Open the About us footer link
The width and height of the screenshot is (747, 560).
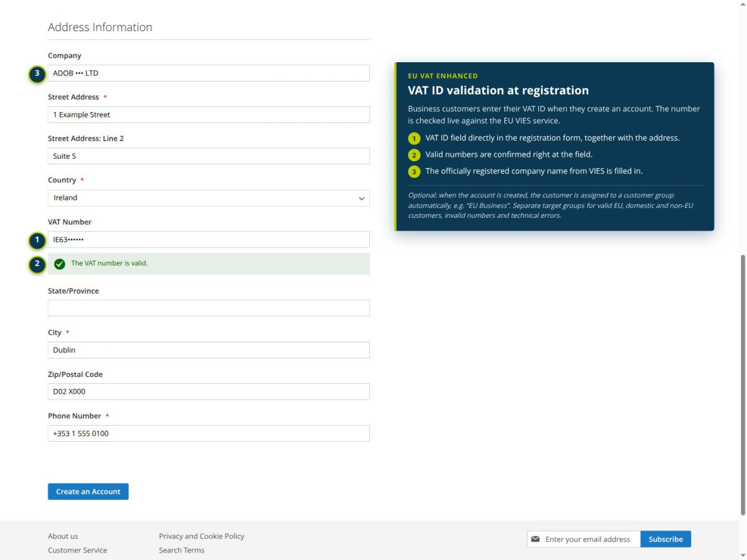point(63,536)
